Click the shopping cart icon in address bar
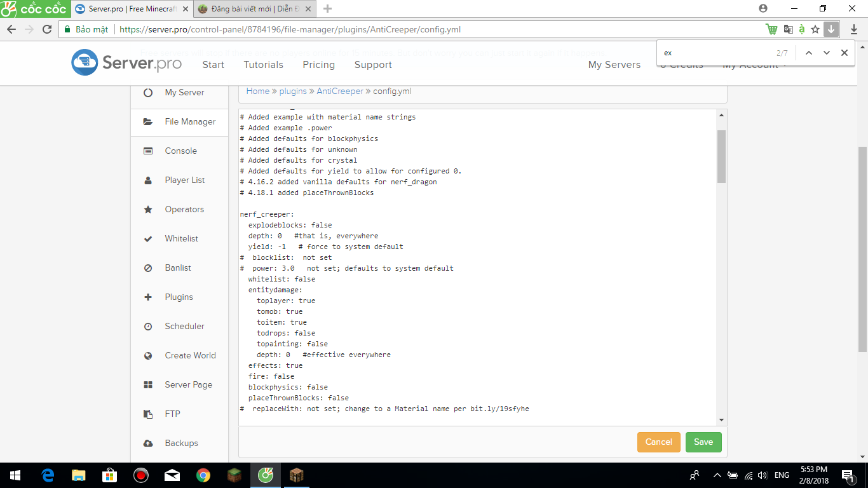The height and width of the screenshot is (488, 868). [771, 29]
